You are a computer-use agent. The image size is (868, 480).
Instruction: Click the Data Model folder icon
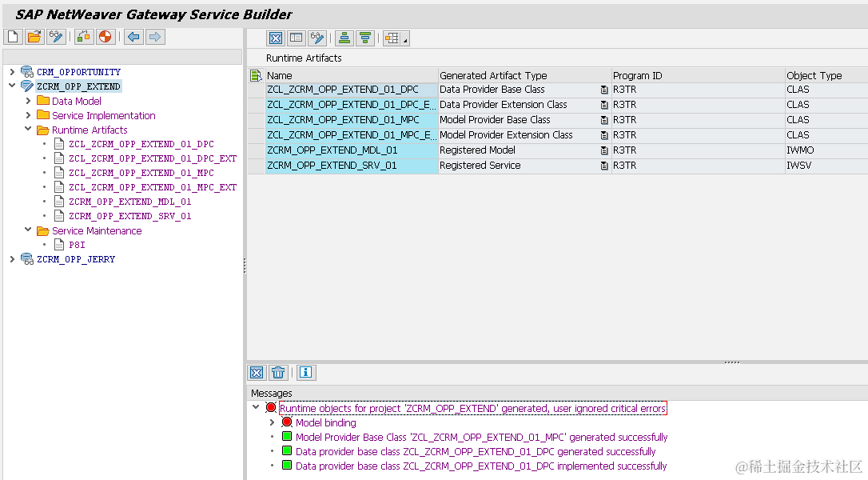(x=43, y=100)
